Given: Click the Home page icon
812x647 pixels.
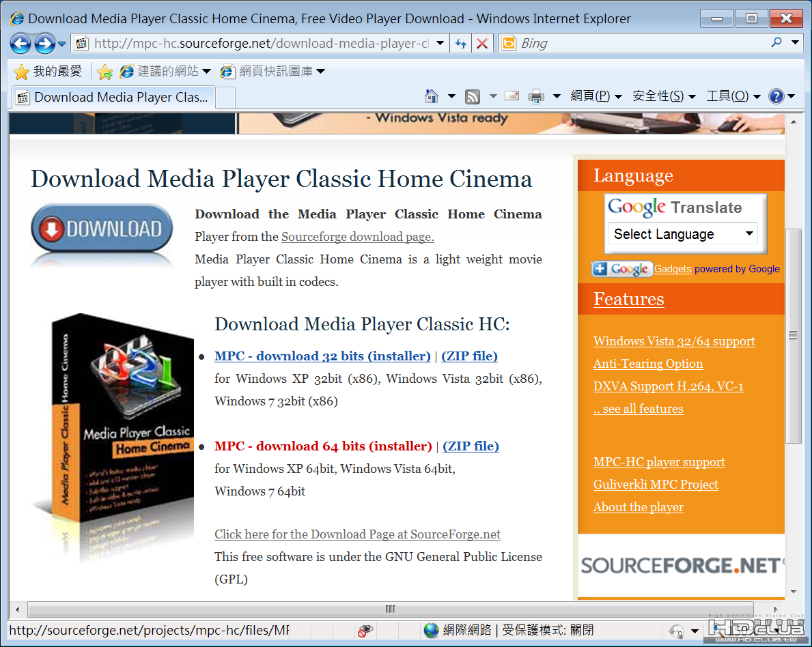Looking at the screenshot, I should [432, 96].
